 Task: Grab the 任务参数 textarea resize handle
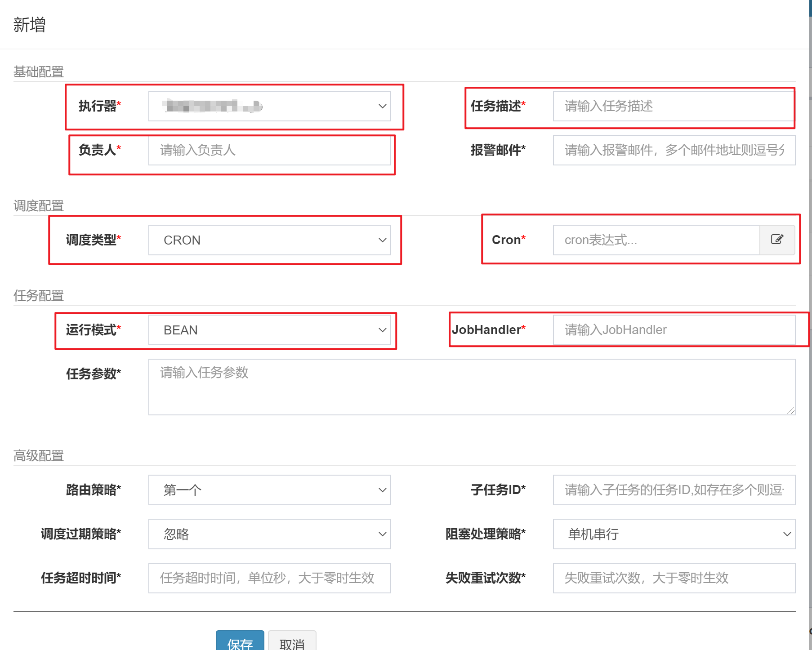pyautogui.click(x=791, y=411)
